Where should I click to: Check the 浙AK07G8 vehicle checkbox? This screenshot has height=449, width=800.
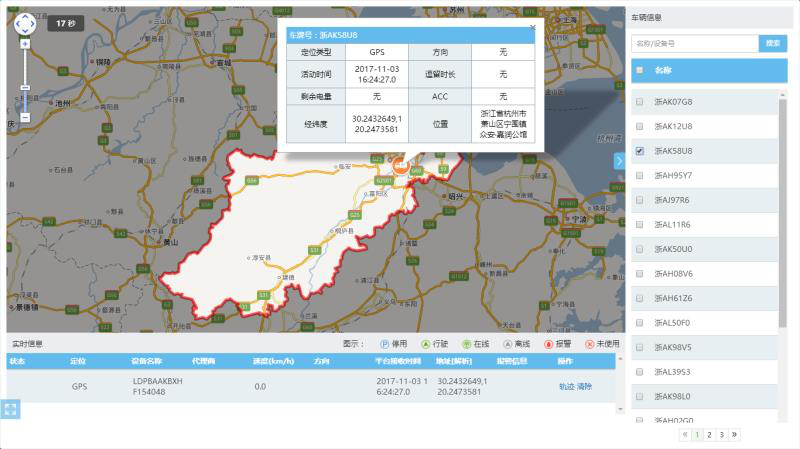tap(640, 102)
